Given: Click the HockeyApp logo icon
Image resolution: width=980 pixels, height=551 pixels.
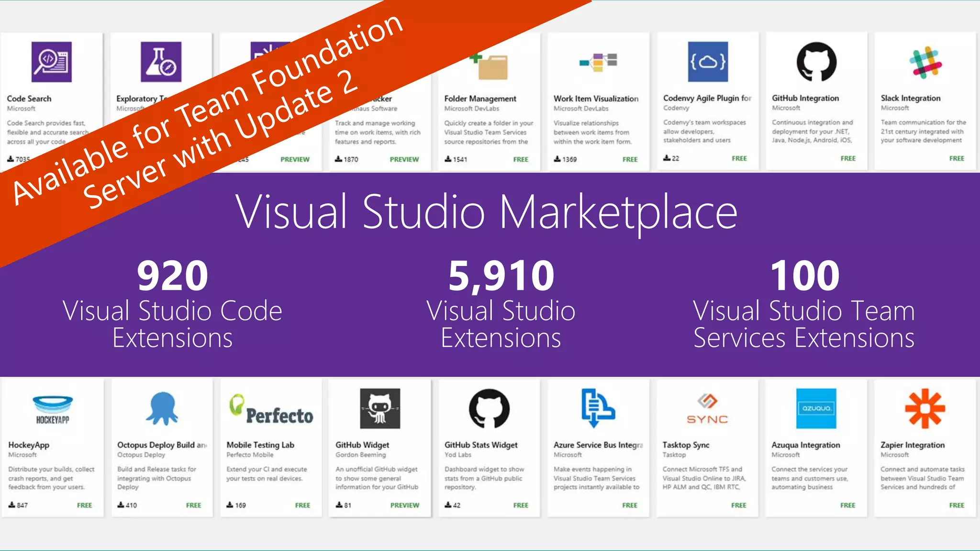Looking at the screenshot, I should 53,410.
